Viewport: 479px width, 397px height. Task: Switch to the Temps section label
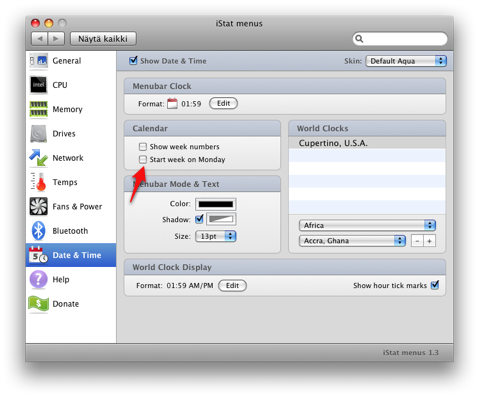tap(65, 182)
